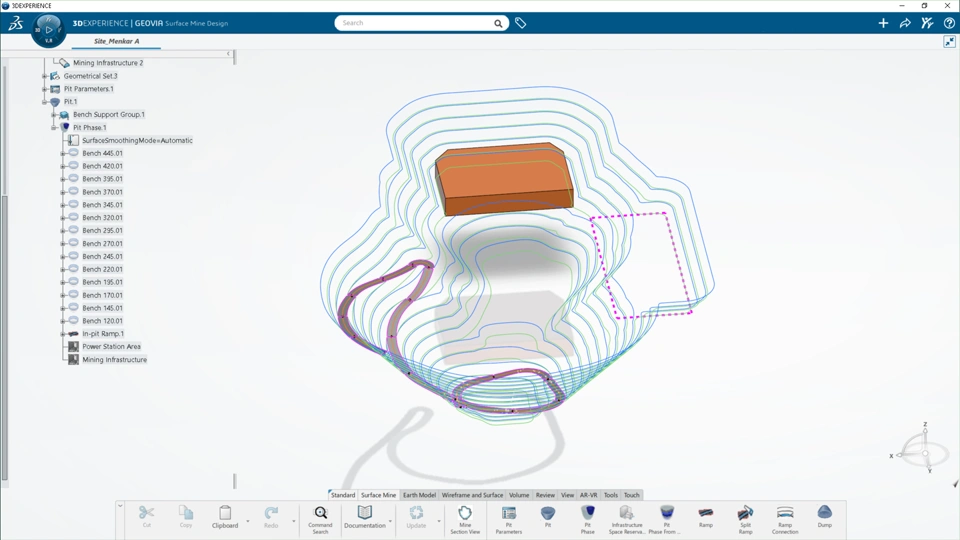Switch to the AR-VR tab
The width and height of the screenshot is (960, 540).
[x=588, y=495]
